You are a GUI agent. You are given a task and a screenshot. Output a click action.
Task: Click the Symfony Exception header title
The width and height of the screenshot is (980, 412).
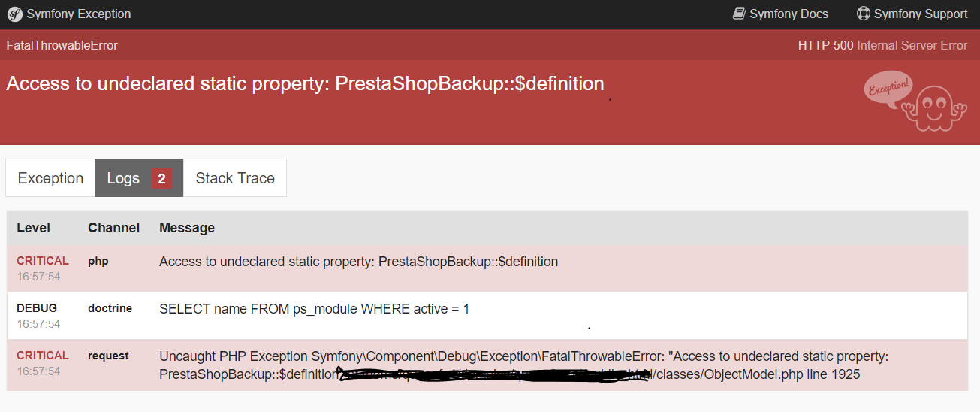(x=79, y=14)
